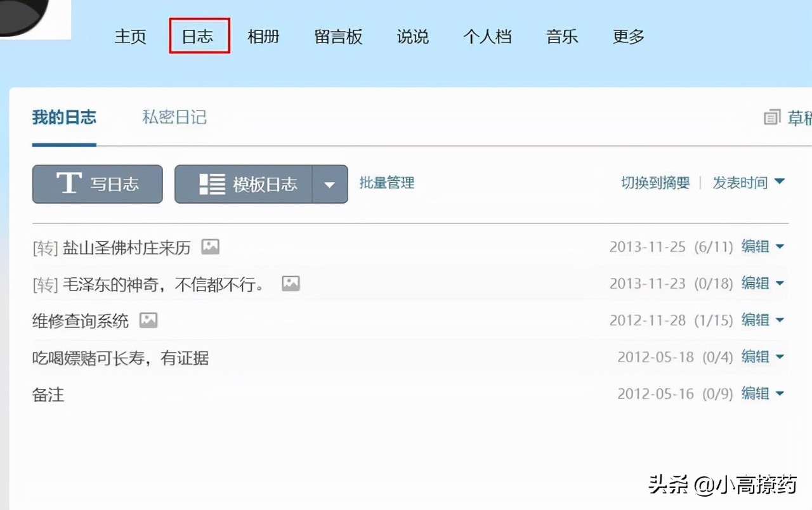Click photo icon beside 维修查询系统 entry
This screenshot has height=510, width=812.
click(x=148, y=319)
